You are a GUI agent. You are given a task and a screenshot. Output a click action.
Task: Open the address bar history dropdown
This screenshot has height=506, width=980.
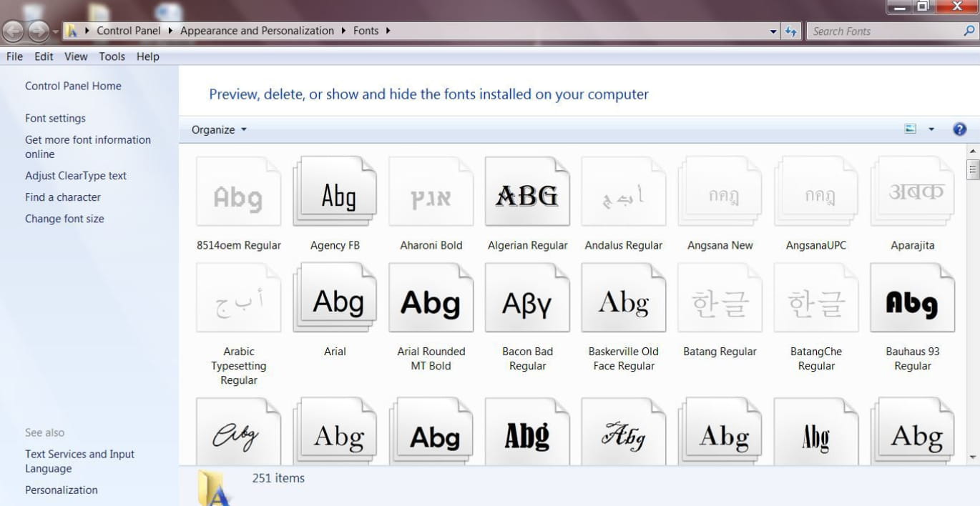[x=773, y=31]
